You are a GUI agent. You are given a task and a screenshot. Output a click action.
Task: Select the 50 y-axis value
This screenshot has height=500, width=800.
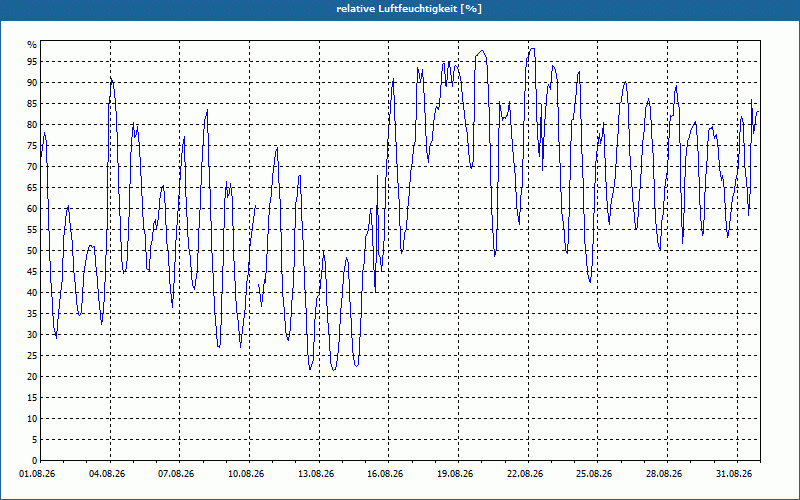coord(32,251)
